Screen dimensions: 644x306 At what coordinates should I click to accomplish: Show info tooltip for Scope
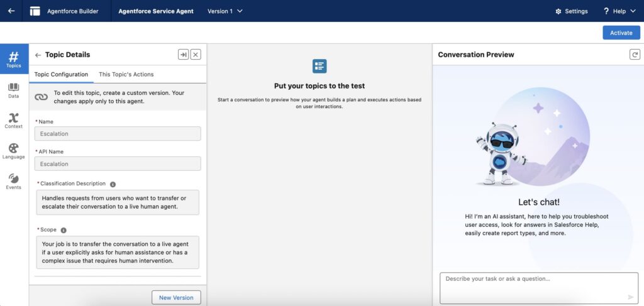(x=64, y=230)
